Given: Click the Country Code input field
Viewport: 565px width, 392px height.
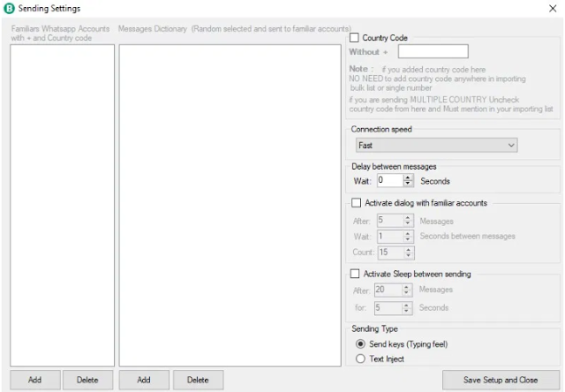Looking at the screenshot, I should coord(433,51).
